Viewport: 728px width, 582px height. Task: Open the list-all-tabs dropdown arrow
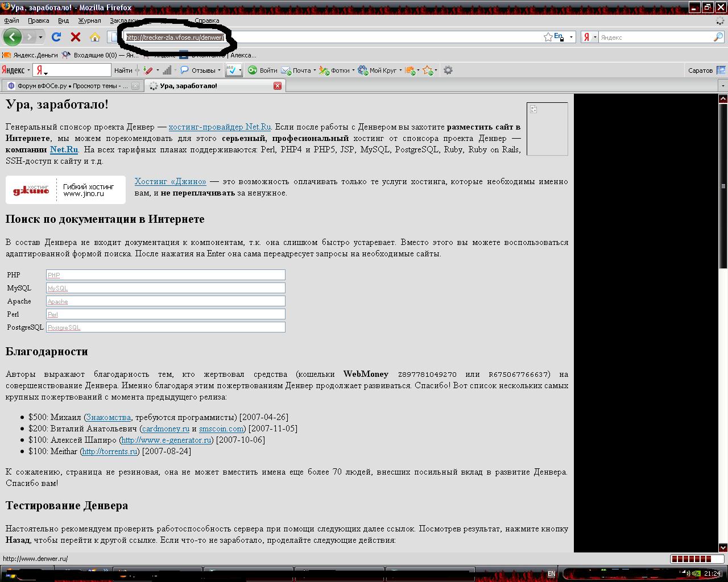point(722,86)
